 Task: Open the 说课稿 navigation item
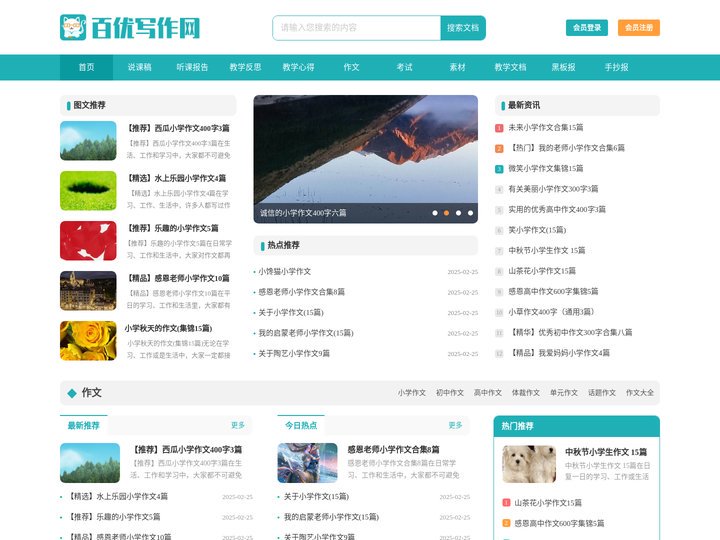[140, 68]
